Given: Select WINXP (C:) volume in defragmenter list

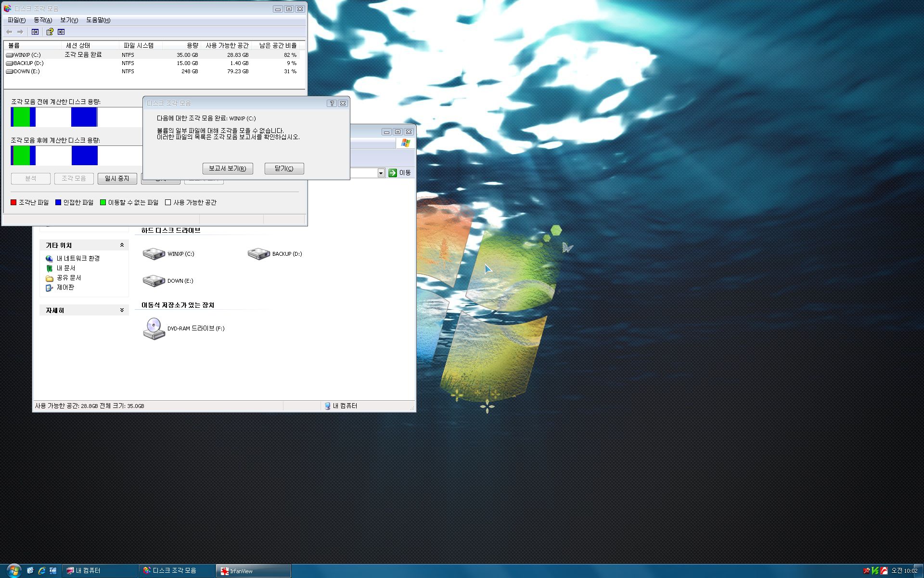Looking at the screenshot, I should (x=24, y=55).
